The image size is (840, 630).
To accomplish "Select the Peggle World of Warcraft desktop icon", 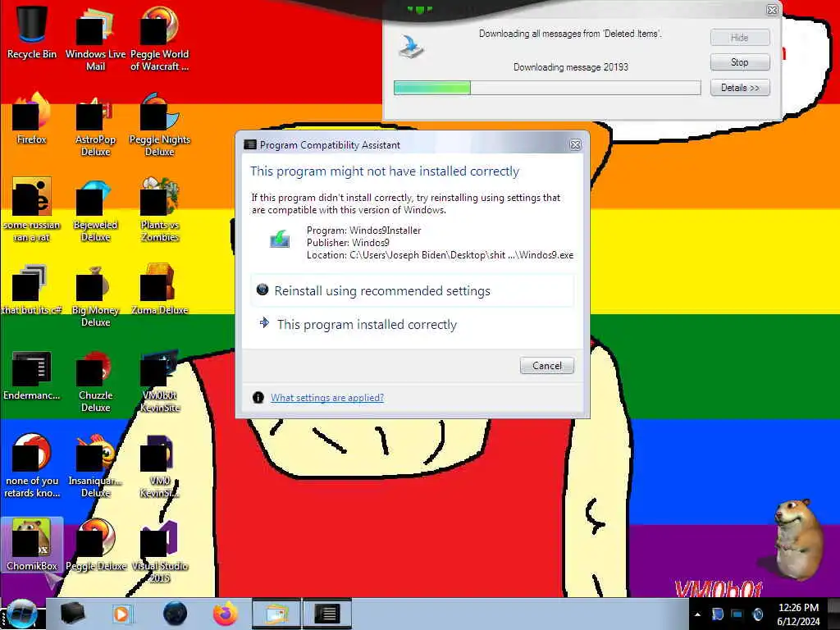I will point(159,38).
